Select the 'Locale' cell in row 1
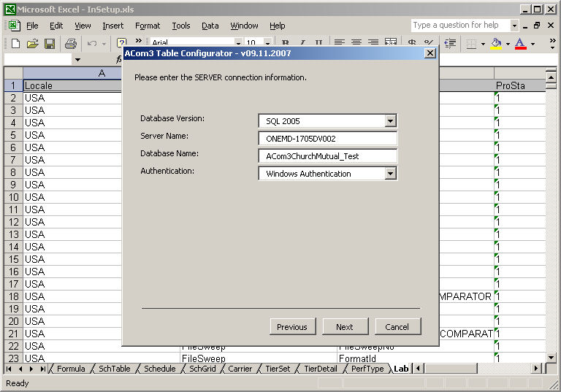This screenshot has height=392, width=561. (72, 85)
